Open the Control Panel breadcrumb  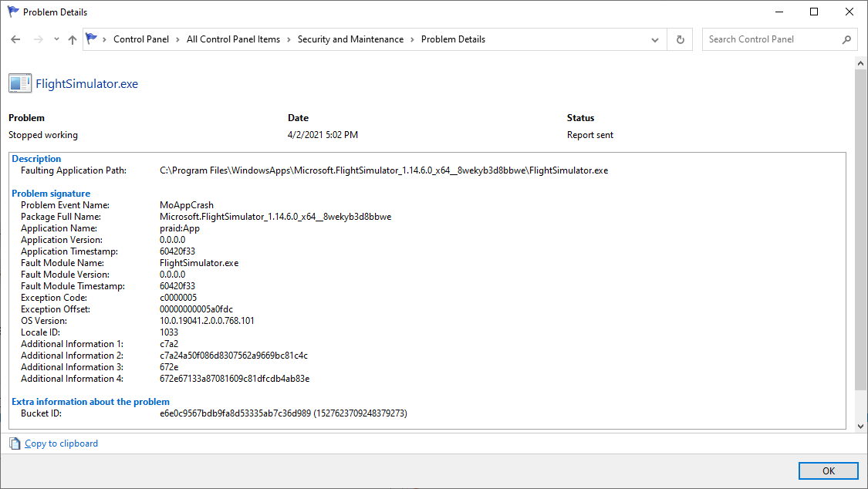(141, 39)
